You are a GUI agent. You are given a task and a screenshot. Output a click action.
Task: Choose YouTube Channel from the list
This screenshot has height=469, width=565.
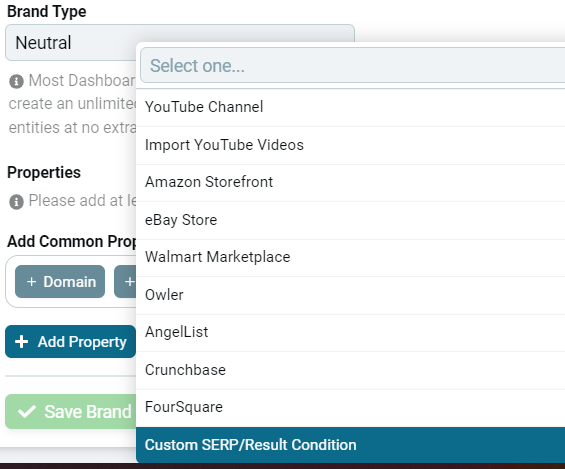(350, 107)
